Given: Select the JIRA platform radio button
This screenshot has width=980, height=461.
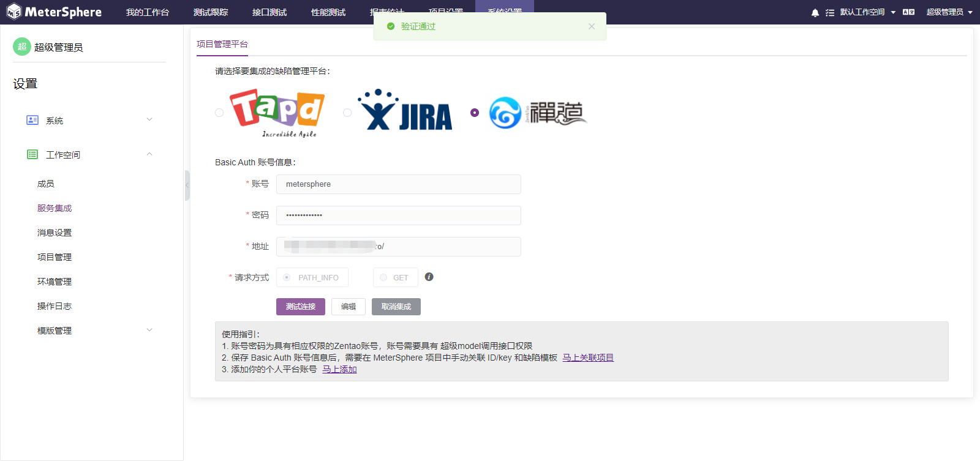Looking at the screenshot, I should [347, 113].
